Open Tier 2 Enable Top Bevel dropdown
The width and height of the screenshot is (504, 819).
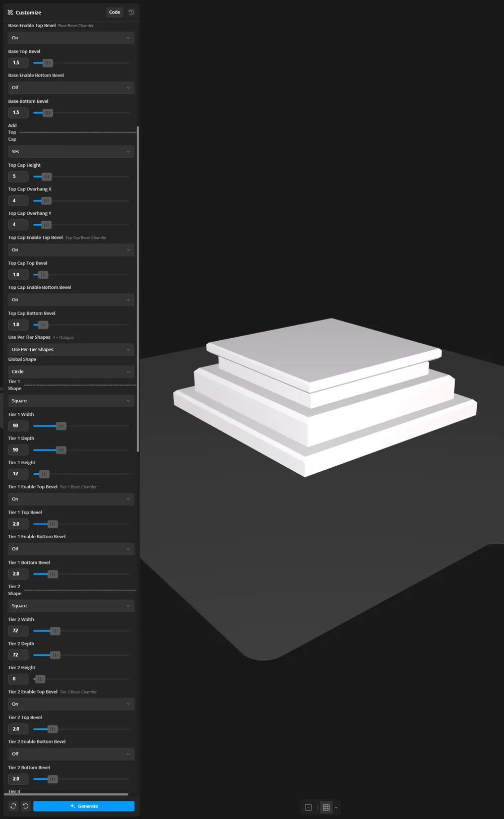[x=71, y=704]
